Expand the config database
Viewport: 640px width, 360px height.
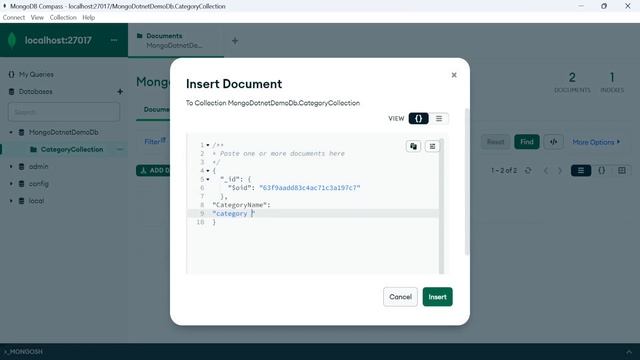[11, 184]
